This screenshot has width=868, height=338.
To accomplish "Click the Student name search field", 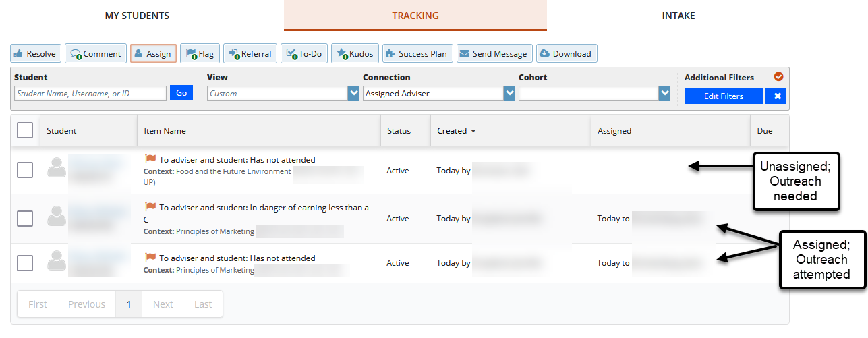I will coord(90,94).
